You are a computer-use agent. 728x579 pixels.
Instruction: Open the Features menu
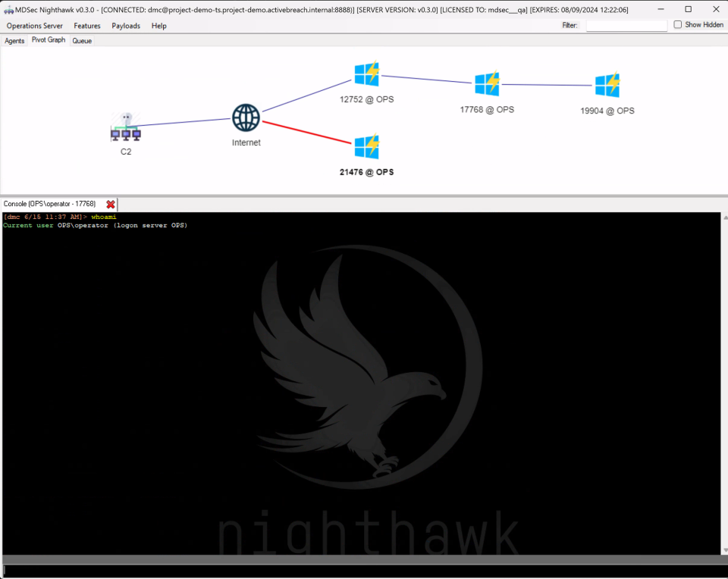(x=87, y=26)
